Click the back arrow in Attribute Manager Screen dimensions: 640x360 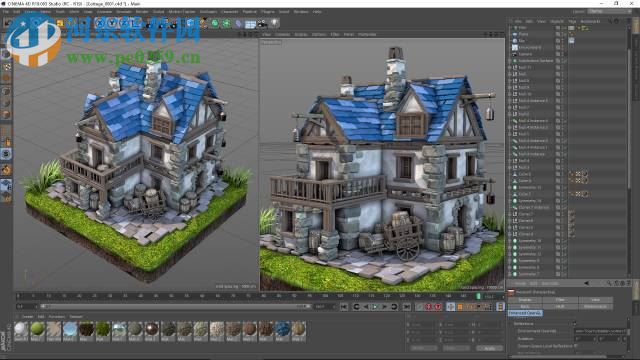587,283
